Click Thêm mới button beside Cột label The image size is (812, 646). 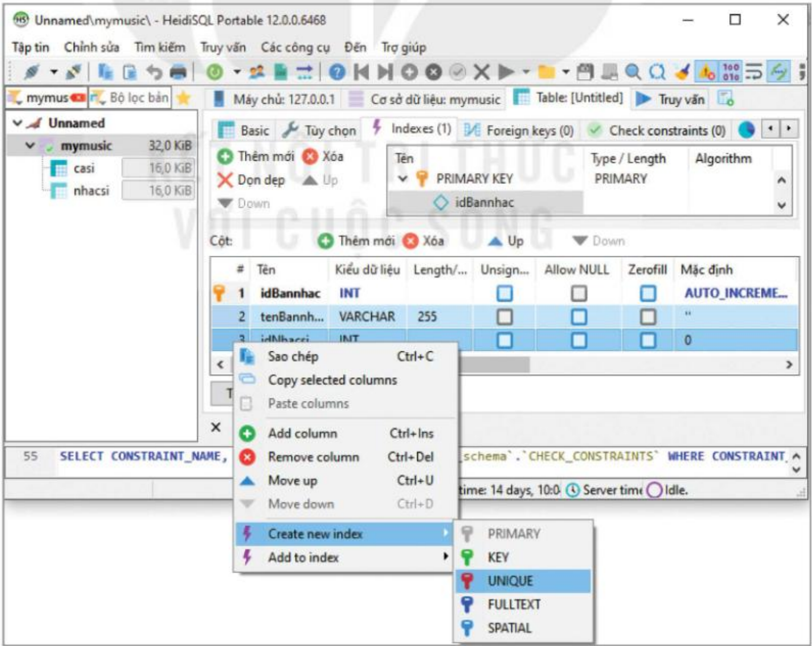(x=357, y=241)
